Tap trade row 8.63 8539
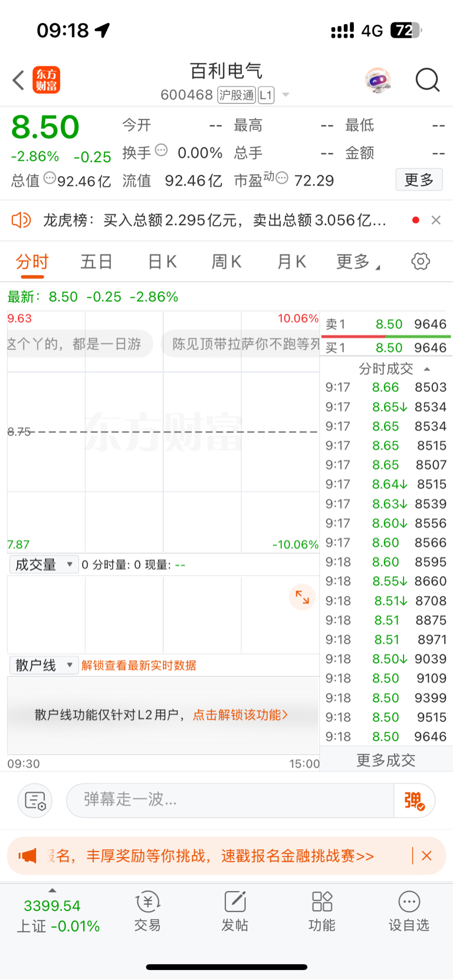 [386, 504]
